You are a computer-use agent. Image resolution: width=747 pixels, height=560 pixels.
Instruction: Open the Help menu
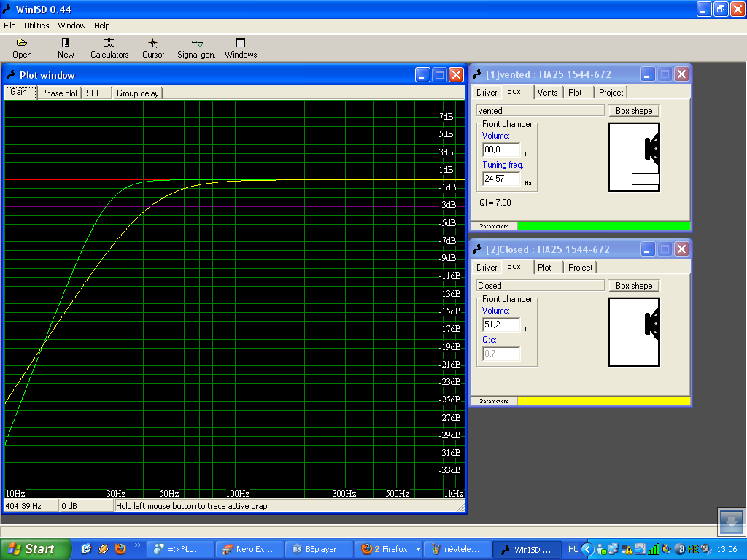click(102, 26)
